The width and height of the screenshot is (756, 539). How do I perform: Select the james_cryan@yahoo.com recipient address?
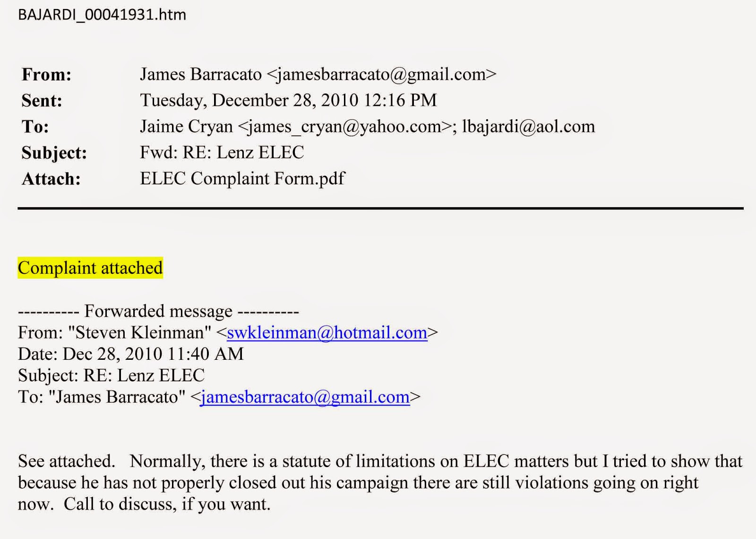tap(344, 127)
